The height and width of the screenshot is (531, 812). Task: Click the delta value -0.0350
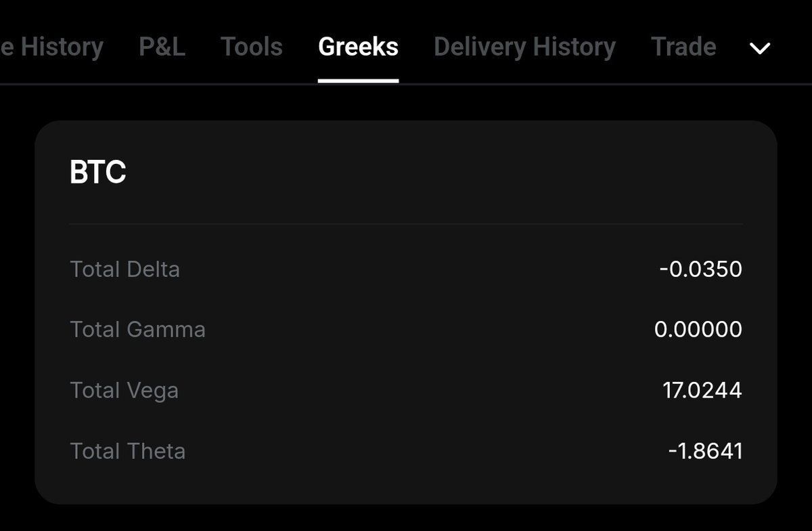point(700,270)
